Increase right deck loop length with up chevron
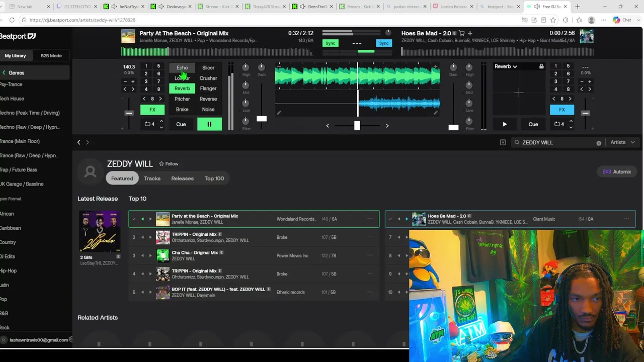644x362 pixels. (571, 121)
